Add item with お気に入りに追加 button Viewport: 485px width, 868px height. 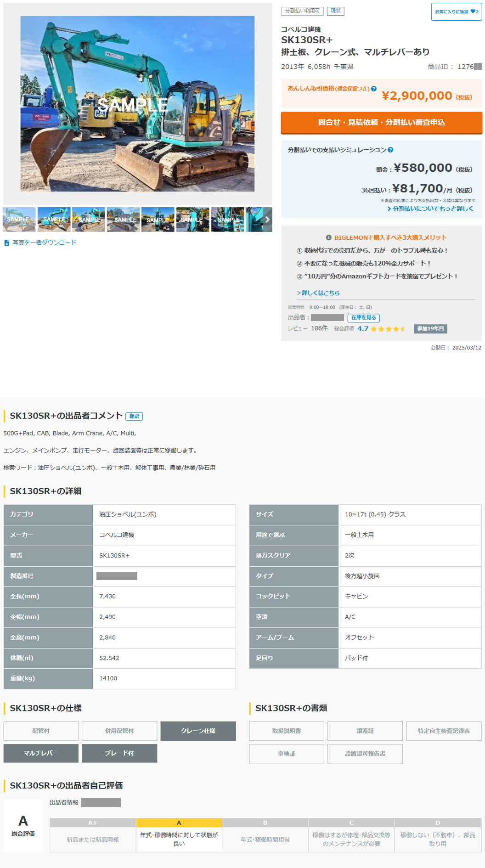pyautogui.click(x=456, y=11)
